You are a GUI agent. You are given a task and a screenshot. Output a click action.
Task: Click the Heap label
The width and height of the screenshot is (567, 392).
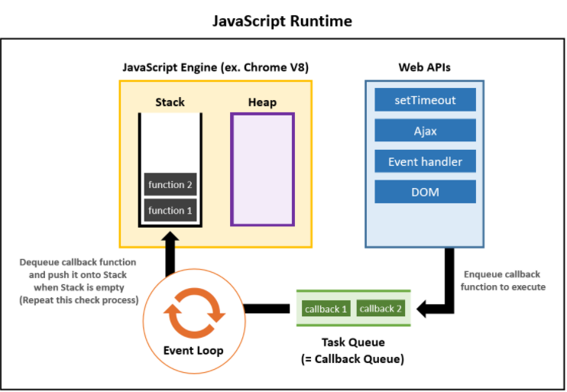coord(263,102)
